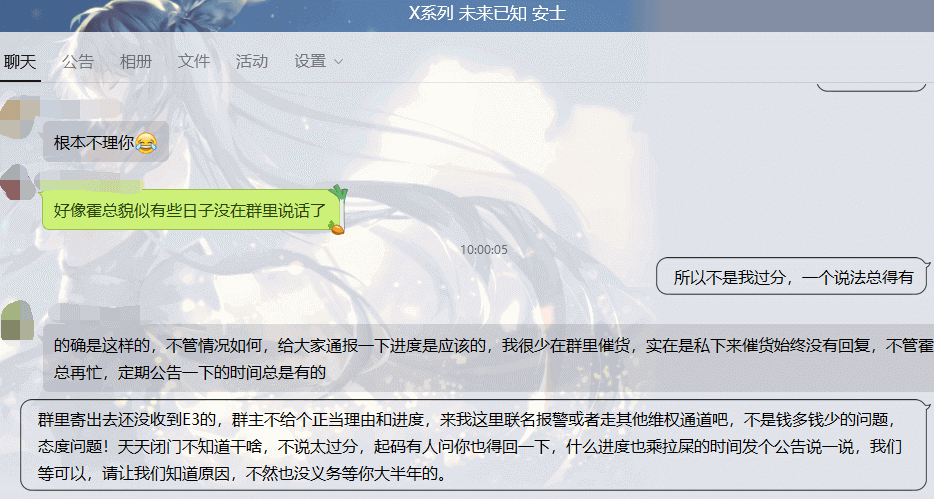The width and height of the screenshot is (934, 499).
Task: Click the avatar beside the 的确是这样的 message
Action: 18,320
